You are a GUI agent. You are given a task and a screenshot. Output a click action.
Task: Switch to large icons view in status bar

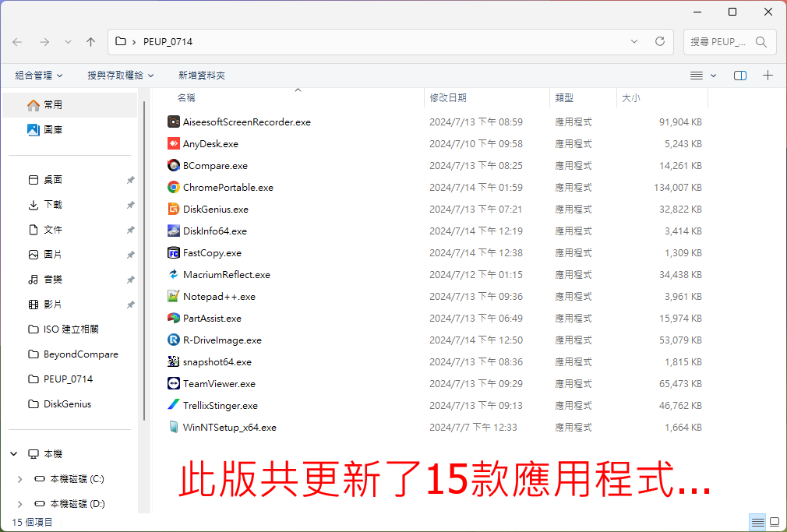pos(775,523)
